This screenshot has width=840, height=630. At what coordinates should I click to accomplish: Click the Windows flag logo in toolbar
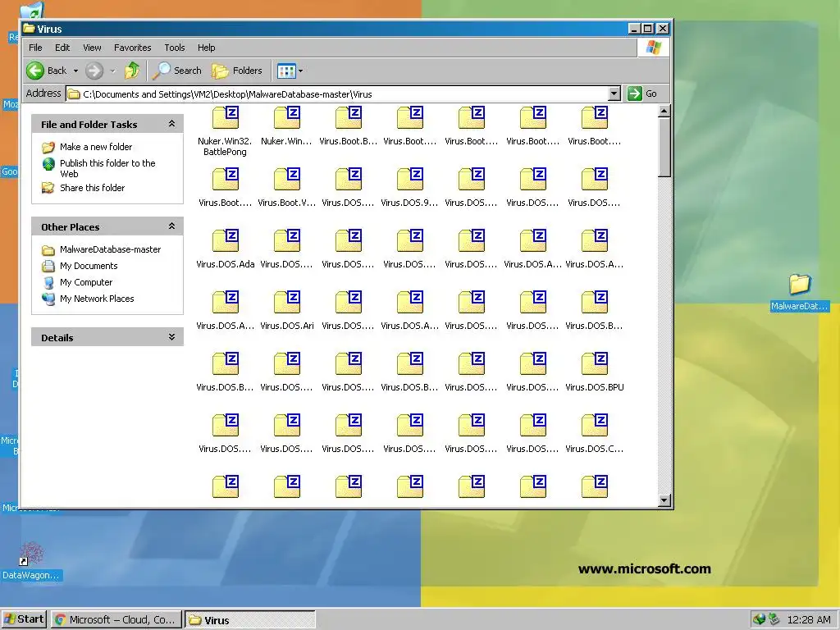click(654, 48)
